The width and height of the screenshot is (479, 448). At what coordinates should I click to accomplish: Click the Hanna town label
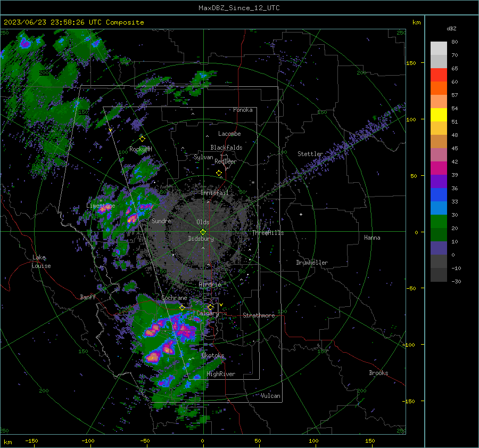click(372, 238)
